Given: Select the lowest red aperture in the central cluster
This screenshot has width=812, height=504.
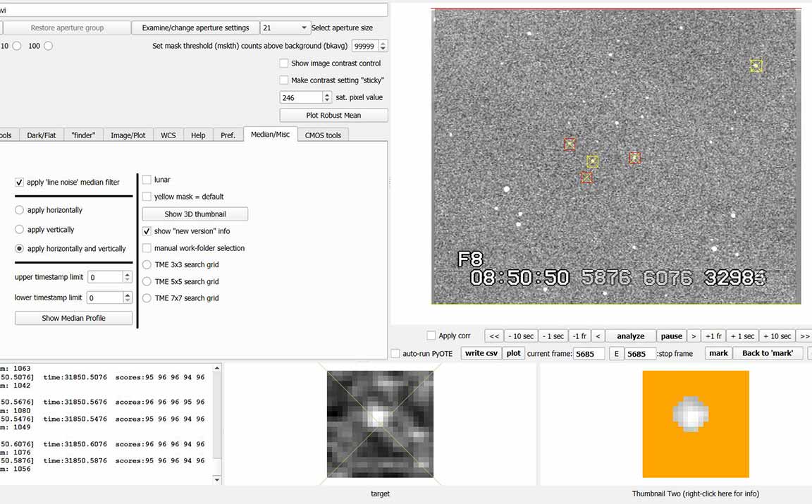Looking at the screenshot, I should (586, 178).
